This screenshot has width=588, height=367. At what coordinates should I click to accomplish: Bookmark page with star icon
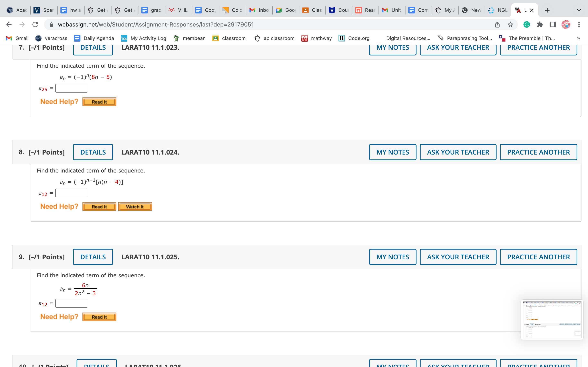[x=510, y=24]
